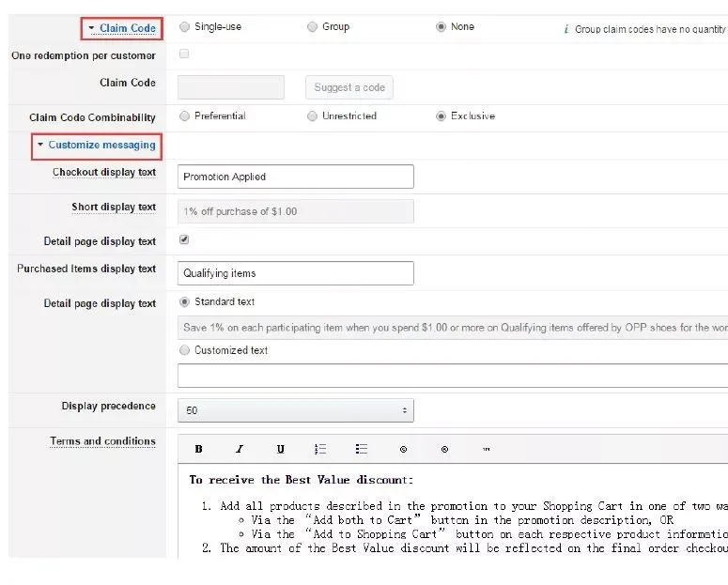Select the Single-use claim code option
This screenshot has height=585, width=728.
pyautogui.click(x=185, y=27)
